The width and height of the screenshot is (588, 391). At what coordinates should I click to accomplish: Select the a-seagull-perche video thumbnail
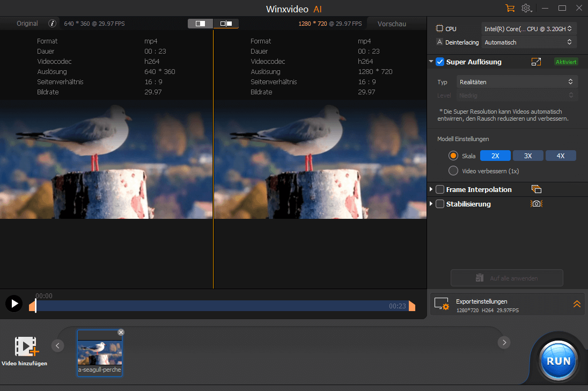coord(100,351)
